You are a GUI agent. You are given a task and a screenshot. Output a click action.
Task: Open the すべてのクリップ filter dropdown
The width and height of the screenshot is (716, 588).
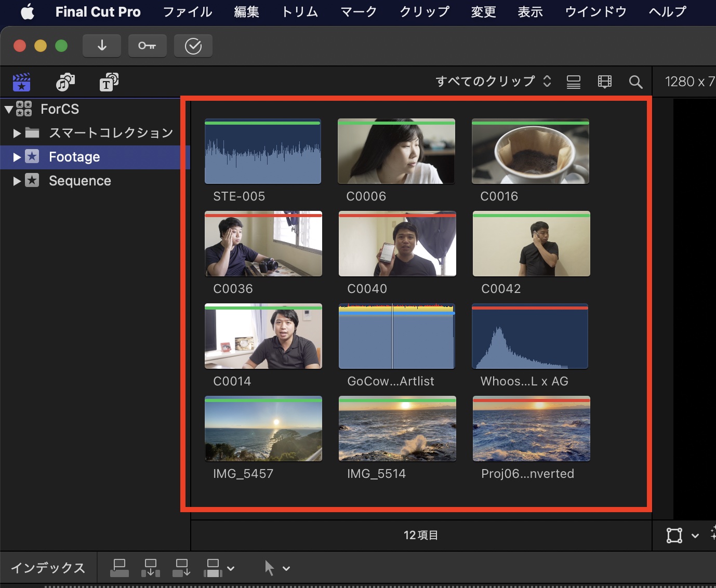(x=493, y=82)
